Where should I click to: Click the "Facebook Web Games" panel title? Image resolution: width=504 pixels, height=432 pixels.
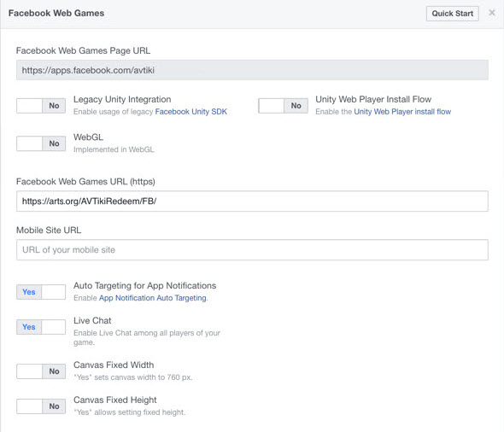(56, 13)
